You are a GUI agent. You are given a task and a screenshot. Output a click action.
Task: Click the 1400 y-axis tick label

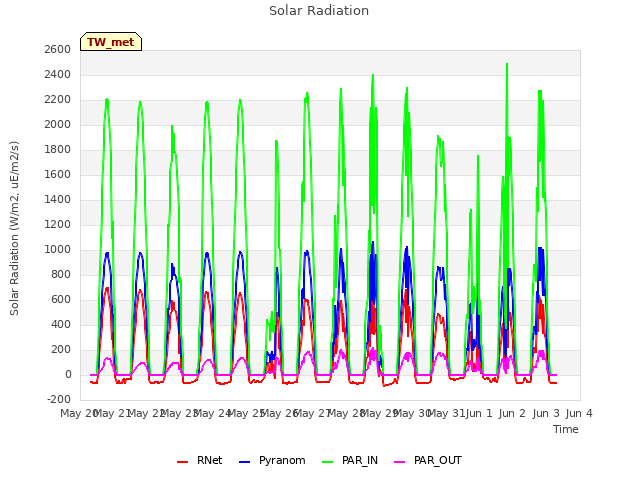(58, 200)
